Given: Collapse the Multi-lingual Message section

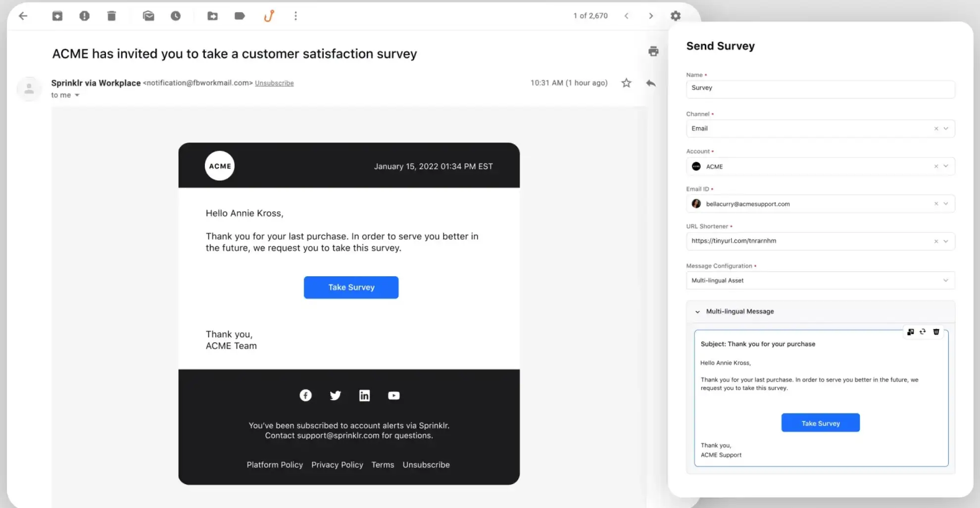Looking at the screenshot, I should click(x=697, y=311).
